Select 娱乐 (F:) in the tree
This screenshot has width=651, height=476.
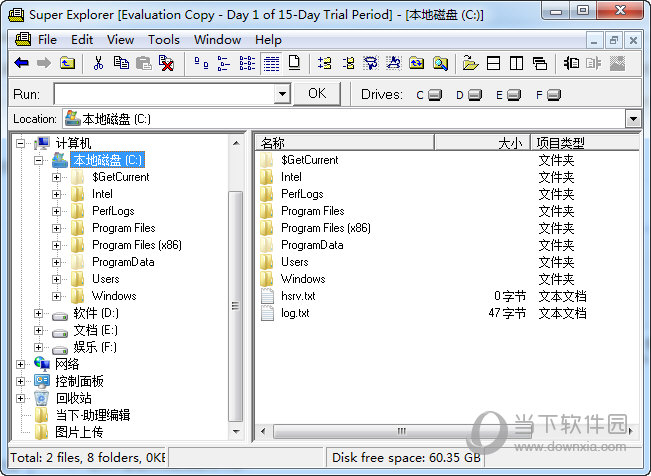(95, 348)
